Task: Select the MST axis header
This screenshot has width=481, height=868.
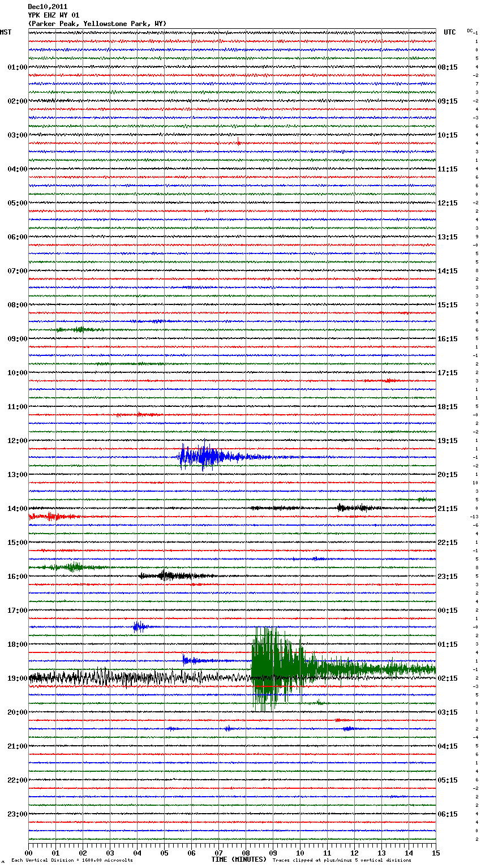Action: (x=6, y=32)
